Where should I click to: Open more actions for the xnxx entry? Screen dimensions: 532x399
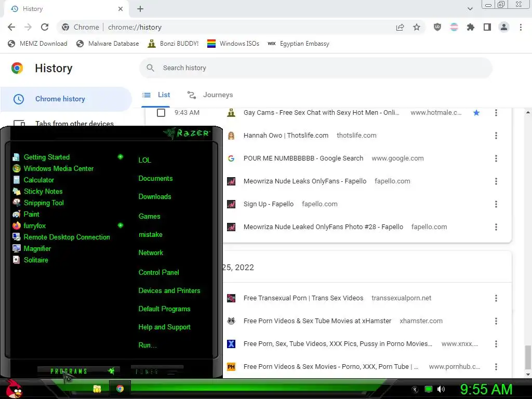(x=496, y=344)
